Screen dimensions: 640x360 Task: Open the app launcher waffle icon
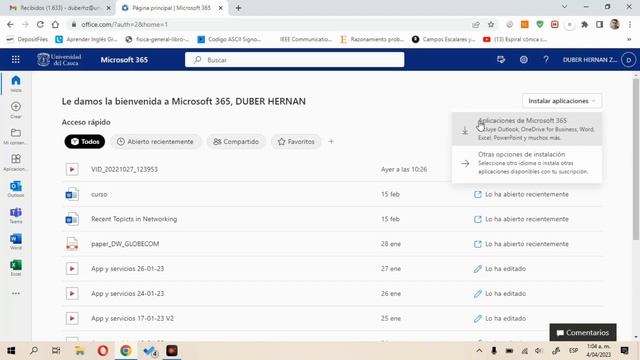[x=16, y=60]
